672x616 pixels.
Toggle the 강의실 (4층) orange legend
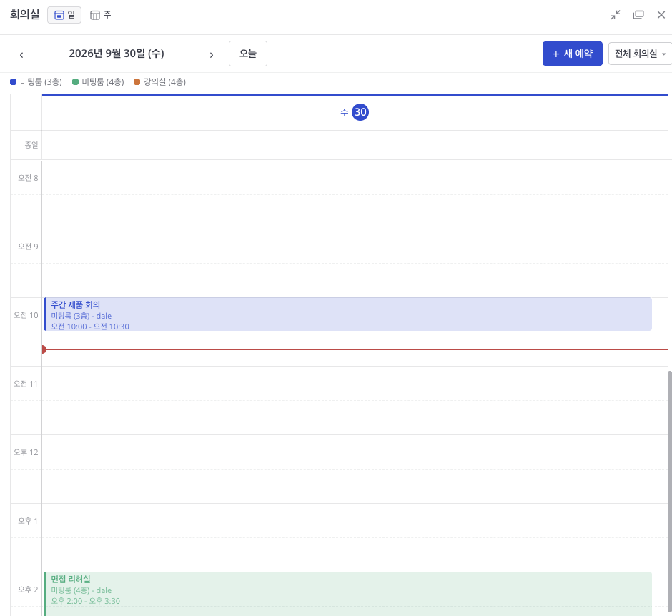[x=160, y=81]
